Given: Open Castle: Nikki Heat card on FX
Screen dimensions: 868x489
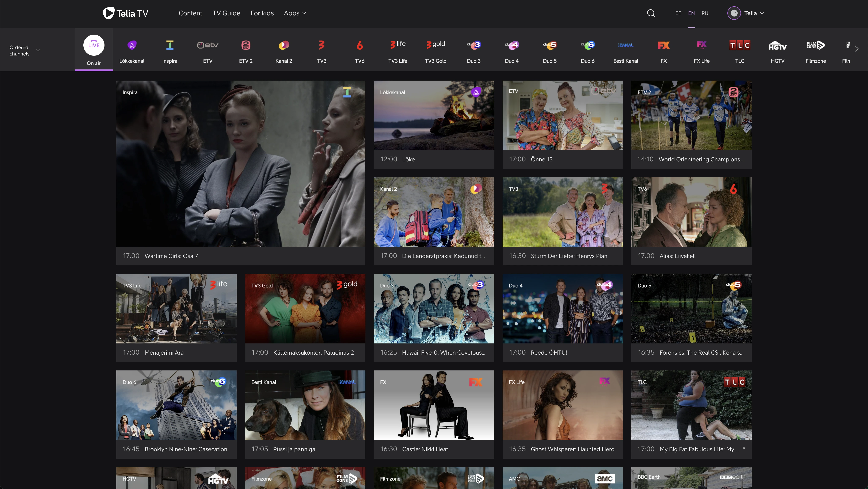Looking at the screenshot, I should [434, 415].
